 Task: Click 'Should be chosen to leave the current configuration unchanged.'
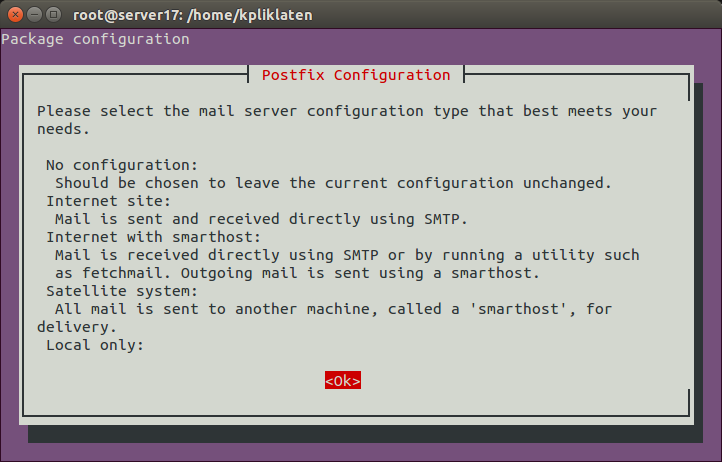(x=333, y=183)
